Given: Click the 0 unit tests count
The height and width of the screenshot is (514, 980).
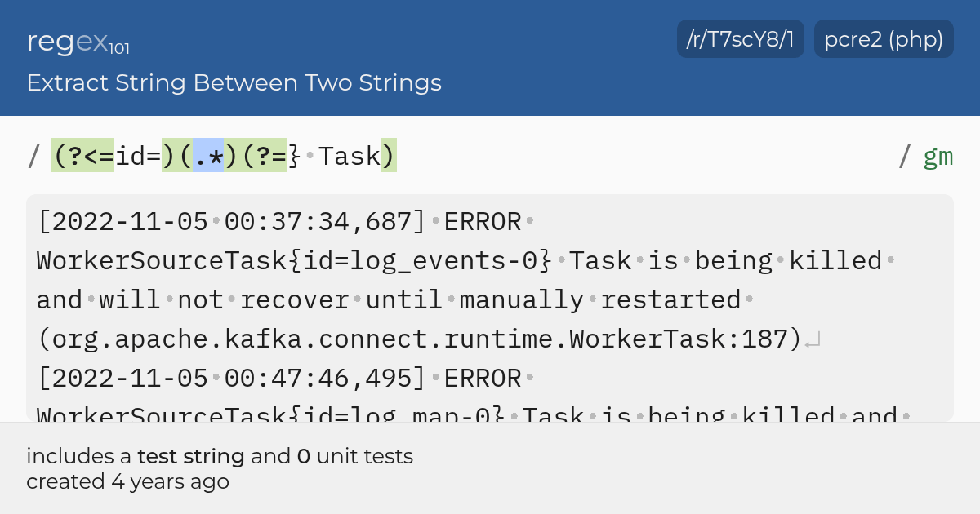Looking at the screenshot, I should pyautogui.click(x=355, y=456).
